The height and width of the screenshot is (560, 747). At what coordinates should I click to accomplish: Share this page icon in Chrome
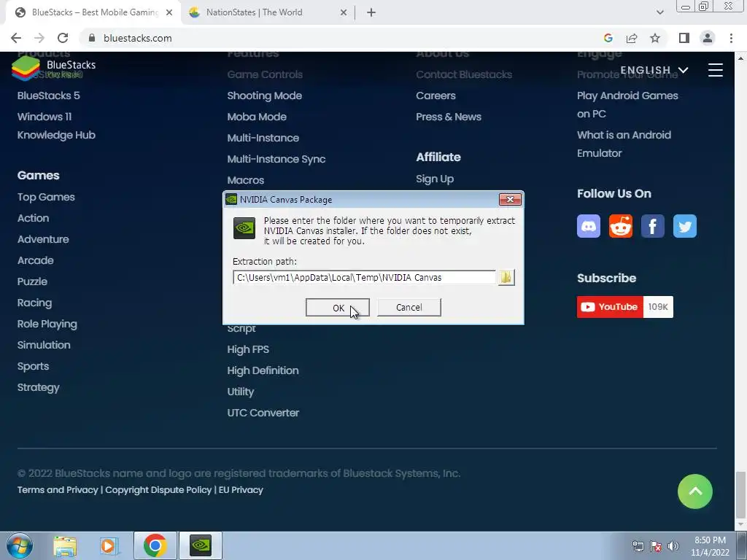[632, 38]
